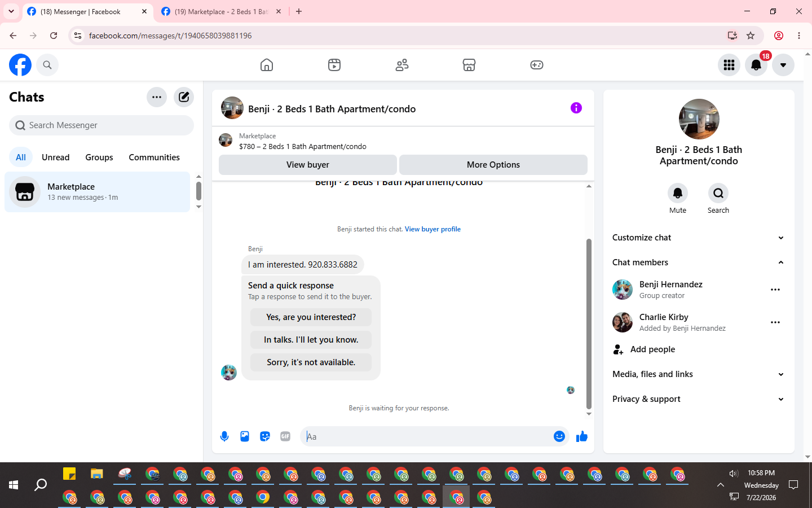Viewport: 812px width, 508px height.
Task: Switch to the Groups filter
Action: tap(99, 157)
